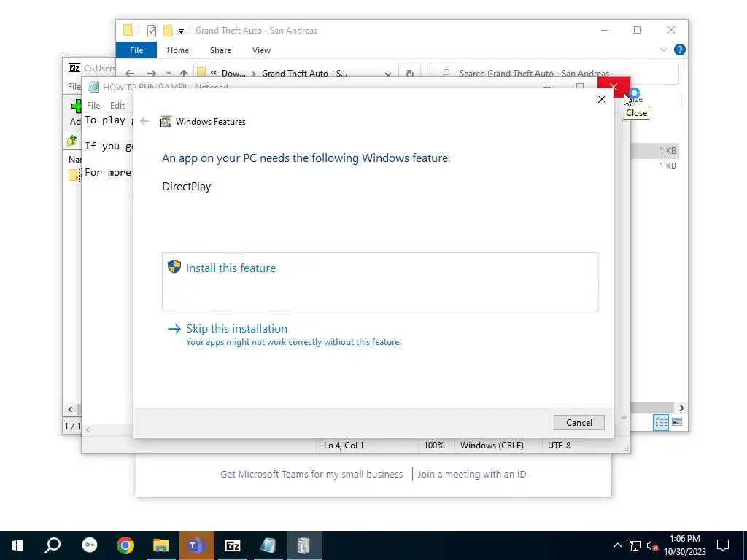
Task: Click Get Microsoft Teams for my small business
Action: pos(311,474)
